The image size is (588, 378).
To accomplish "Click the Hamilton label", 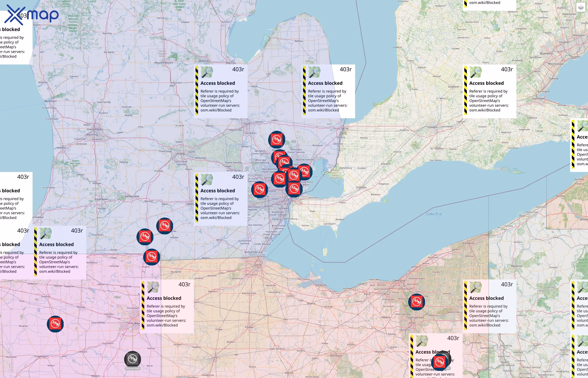I will point(538,99).
